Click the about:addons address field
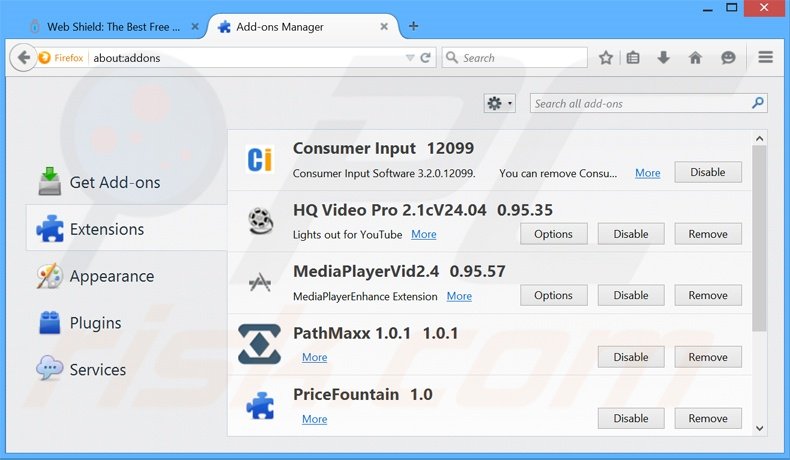This screenshot has width=790, height=460. [247, 58]
